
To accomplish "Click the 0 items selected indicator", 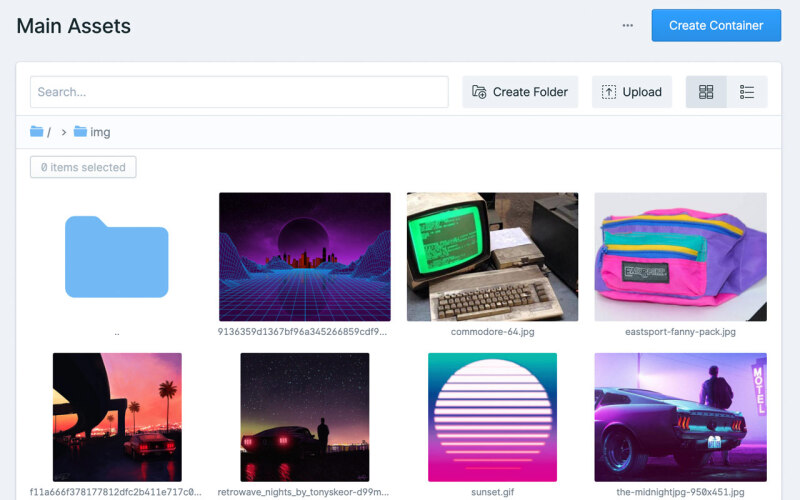I will (83, 167).
